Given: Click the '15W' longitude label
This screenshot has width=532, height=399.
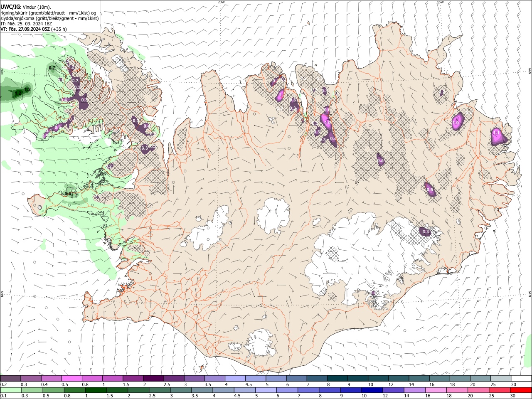Looking at the screenshot, I should [x=440, y=2].
